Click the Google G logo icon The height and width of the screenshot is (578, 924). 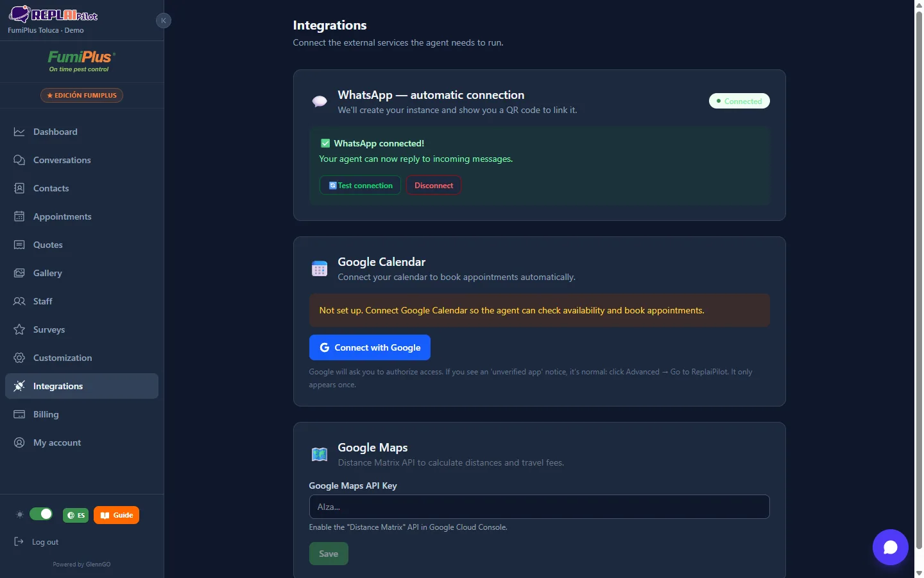point(325,347)
